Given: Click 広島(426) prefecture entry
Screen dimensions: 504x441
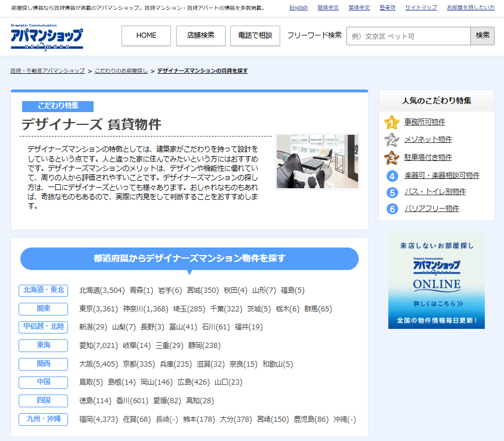Looking at the screenshot, I should (194, 382).
